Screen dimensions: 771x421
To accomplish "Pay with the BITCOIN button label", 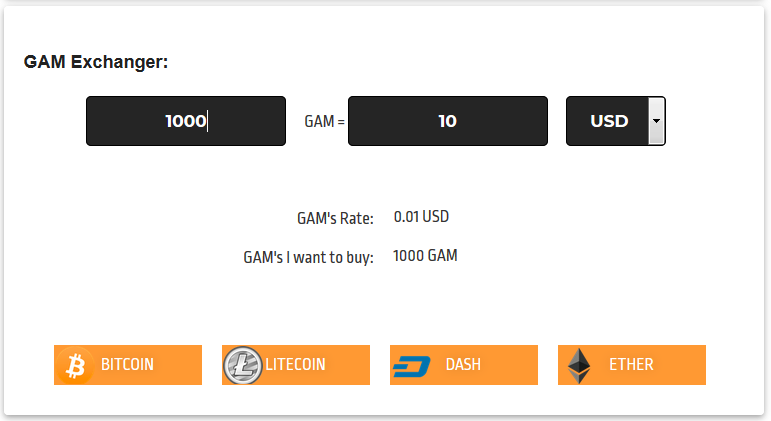I will [x=128, y=365].
